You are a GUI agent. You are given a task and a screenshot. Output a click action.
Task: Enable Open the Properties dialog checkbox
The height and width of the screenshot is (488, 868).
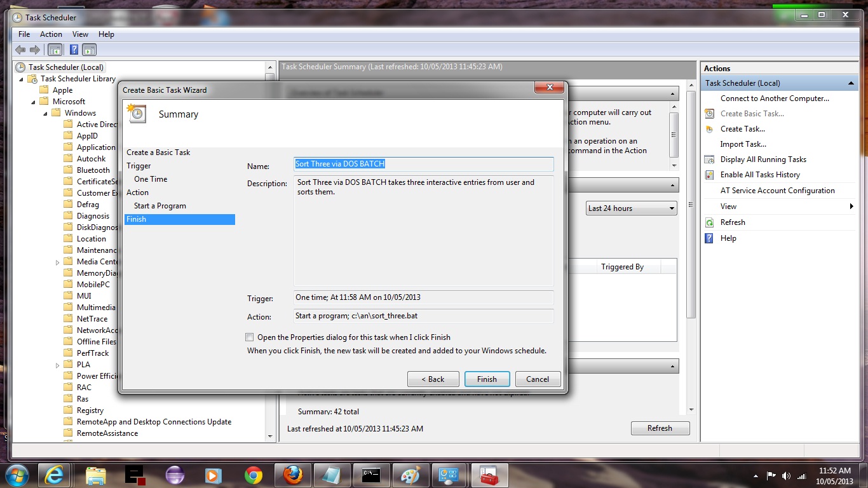(250, 337)
